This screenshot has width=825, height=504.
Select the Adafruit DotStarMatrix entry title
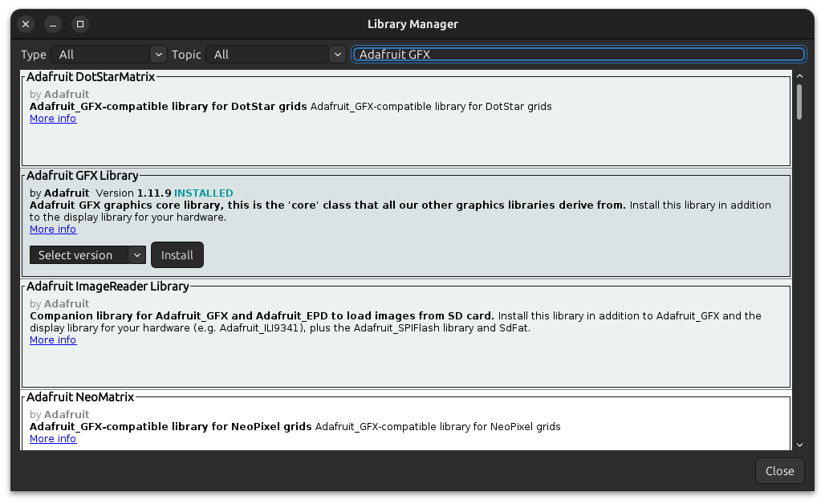91,77
